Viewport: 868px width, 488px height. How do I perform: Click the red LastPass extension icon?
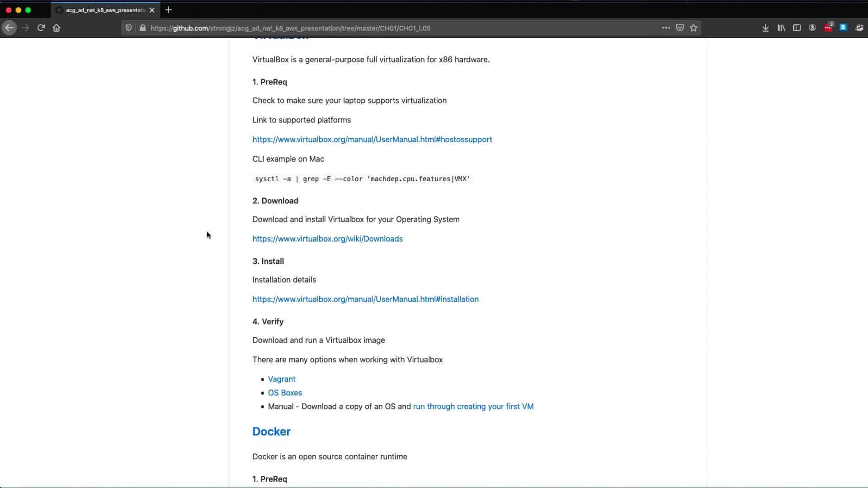point(828,28)
